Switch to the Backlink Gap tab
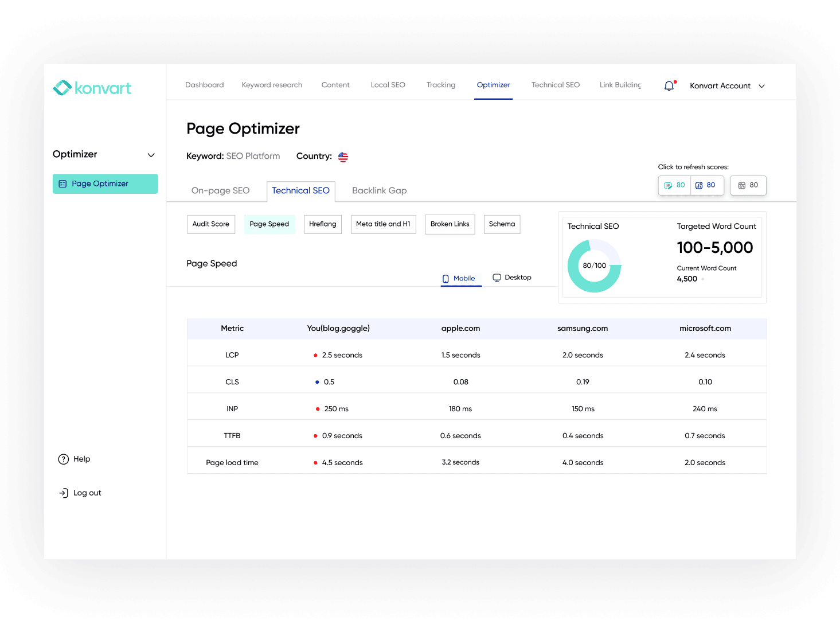This screenshot has width=840, height=624. [x=378, y=190]
